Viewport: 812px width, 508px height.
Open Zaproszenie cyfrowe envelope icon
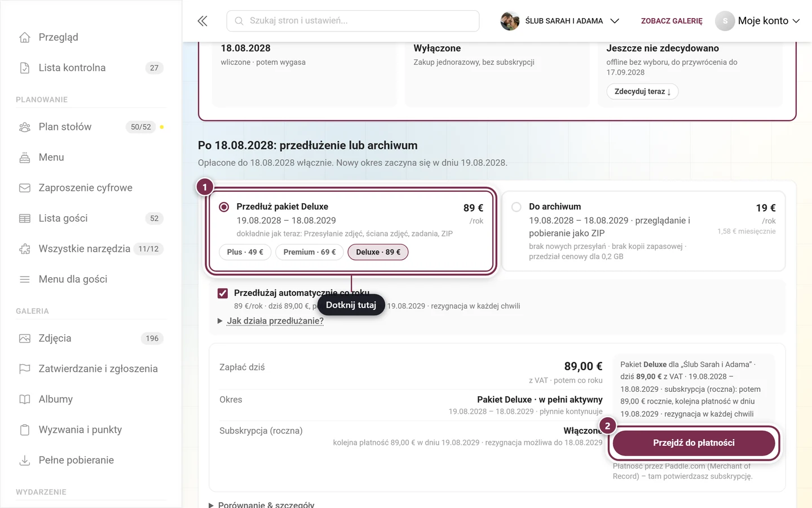25,188
